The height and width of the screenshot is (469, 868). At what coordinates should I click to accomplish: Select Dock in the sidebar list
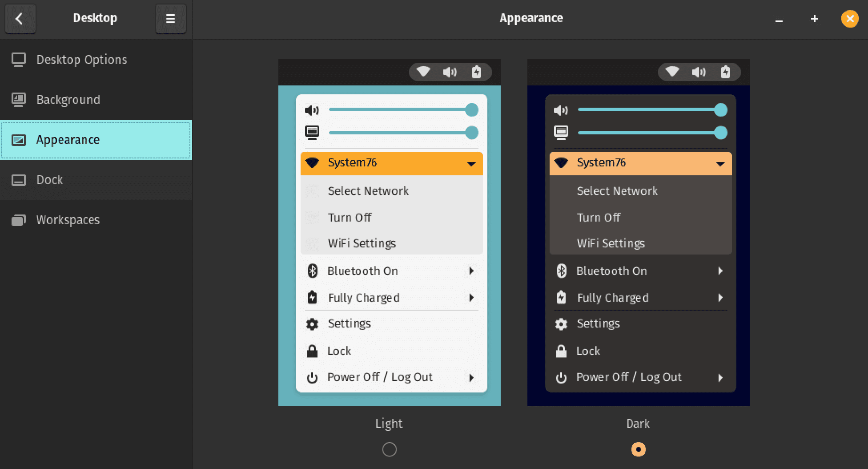tap(49, 180)
